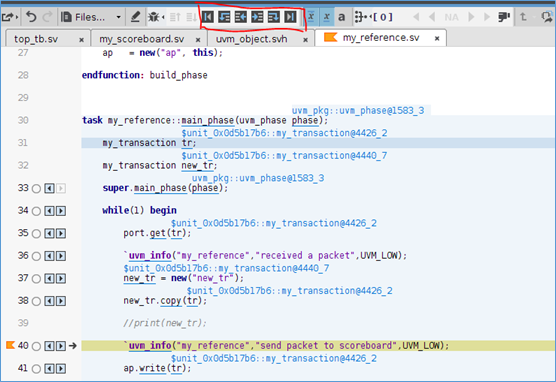Select the my_reference.sv tab

coord(381,38)
